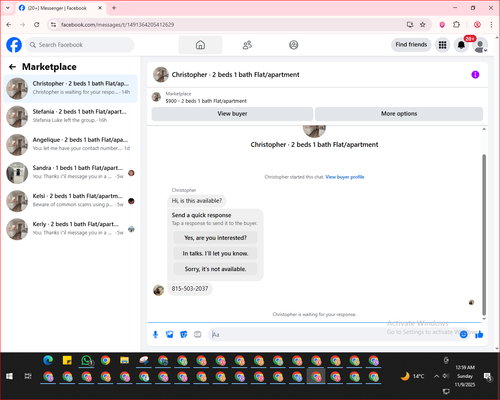This screenshot has width=500, height=400.
Task: Click the install app icon in address bar
Action: 410,25
